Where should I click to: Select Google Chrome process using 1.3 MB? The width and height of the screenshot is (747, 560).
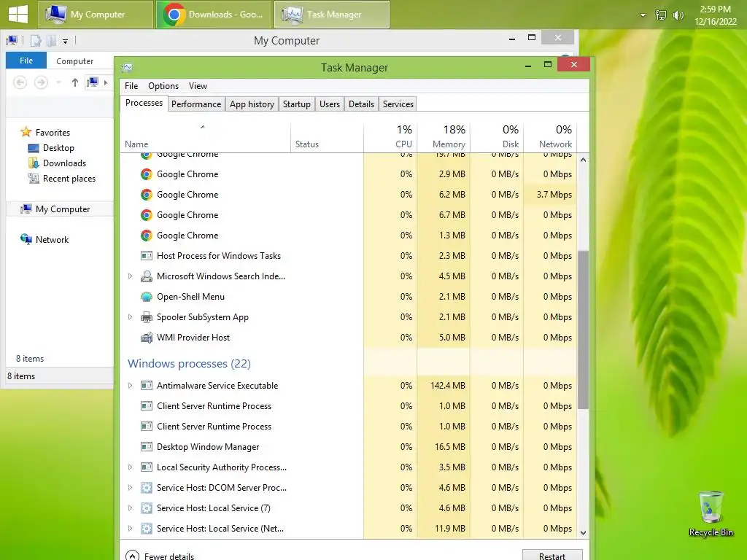[349, 236]
